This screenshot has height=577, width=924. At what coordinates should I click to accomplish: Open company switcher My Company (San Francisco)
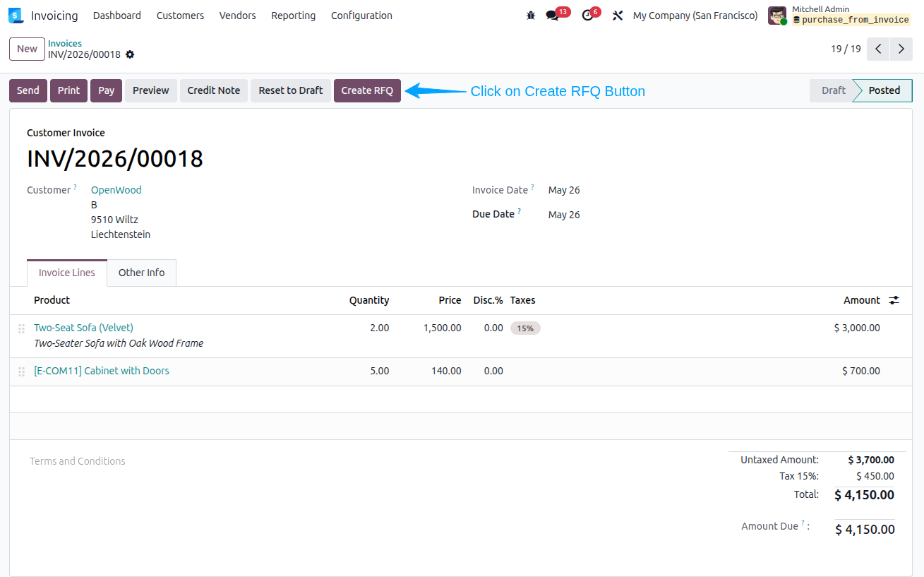(x=695, y=16)
